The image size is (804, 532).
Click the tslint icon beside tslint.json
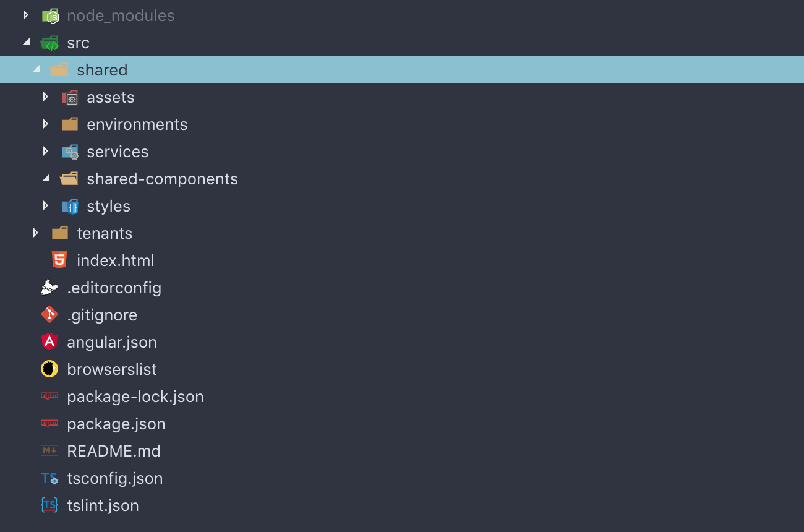(x=49, y=505)
